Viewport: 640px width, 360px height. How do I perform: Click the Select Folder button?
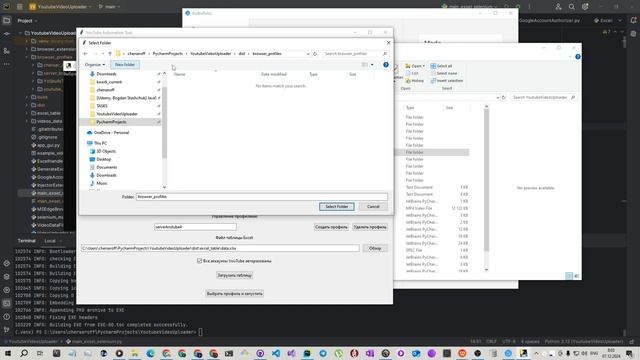337,207
